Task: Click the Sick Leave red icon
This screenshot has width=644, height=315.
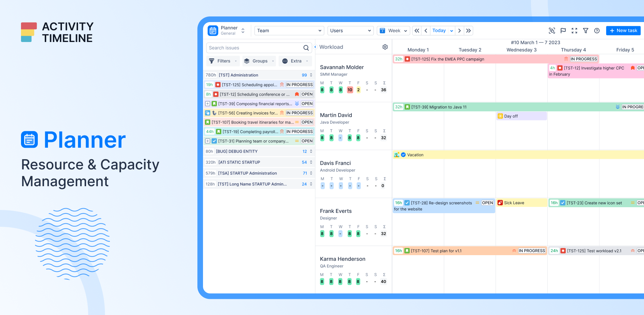Action: pyautogui.click(x=500, y=203)
